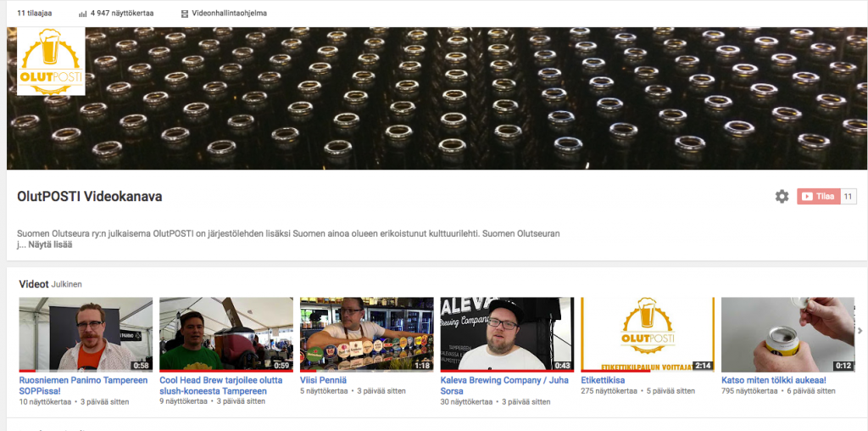Click the 4 947 näyttökertaa stat
868x431 pixels.
tap(122, 14)
